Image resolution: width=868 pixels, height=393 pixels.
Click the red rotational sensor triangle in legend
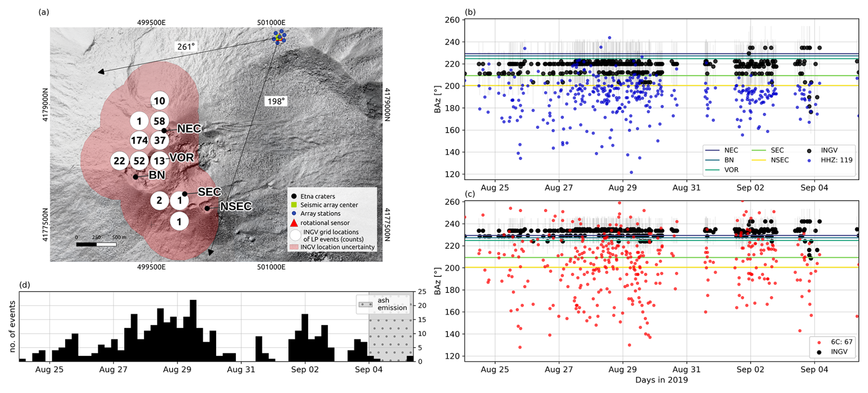point(294,223)
